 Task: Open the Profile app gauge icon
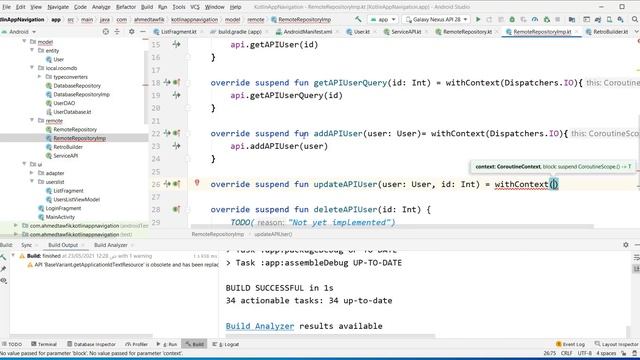click(x=535, y=19)
